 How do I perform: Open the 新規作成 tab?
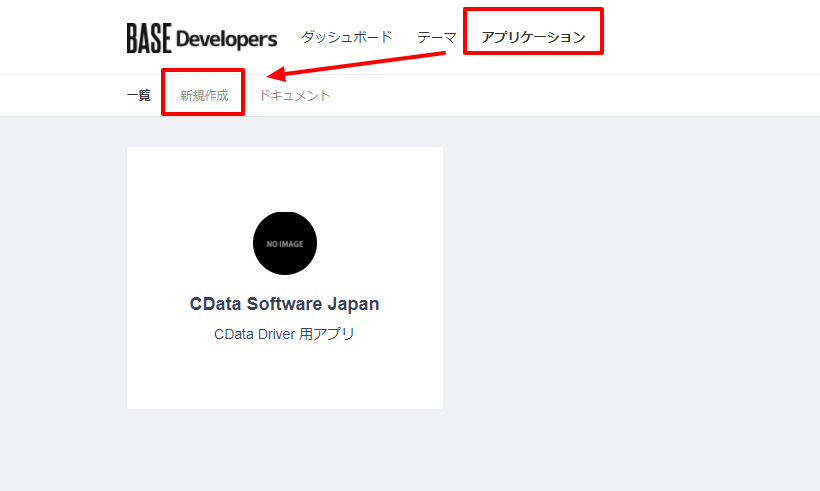[204, 96]
